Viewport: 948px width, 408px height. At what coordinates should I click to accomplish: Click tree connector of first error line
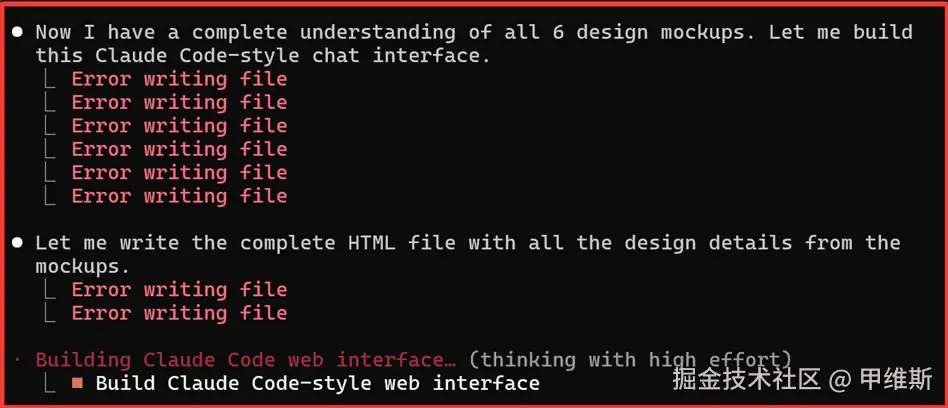51,78
